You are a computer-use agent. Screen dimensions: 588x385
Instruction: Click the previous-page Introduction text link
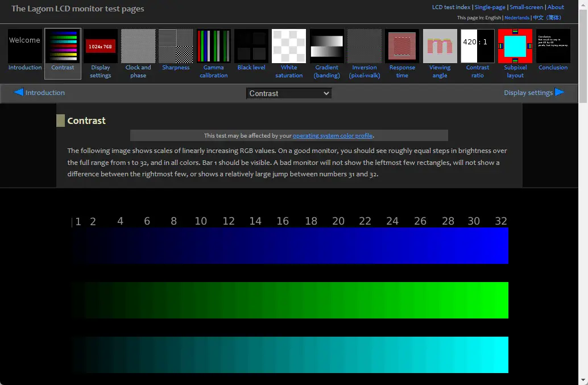[45, 93]
